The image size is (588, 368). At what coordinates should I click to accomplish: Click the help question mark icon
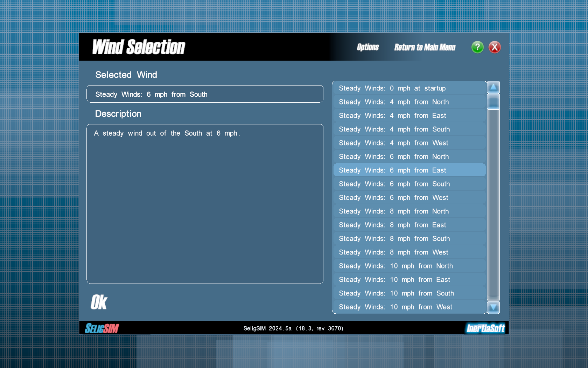point(477,47)
